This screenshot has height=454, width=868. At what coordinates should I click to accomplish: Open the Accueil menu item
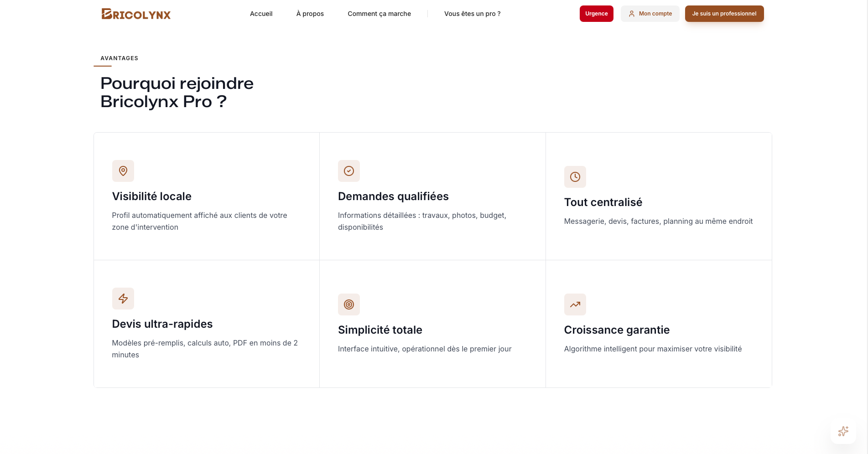coord(260,14)
